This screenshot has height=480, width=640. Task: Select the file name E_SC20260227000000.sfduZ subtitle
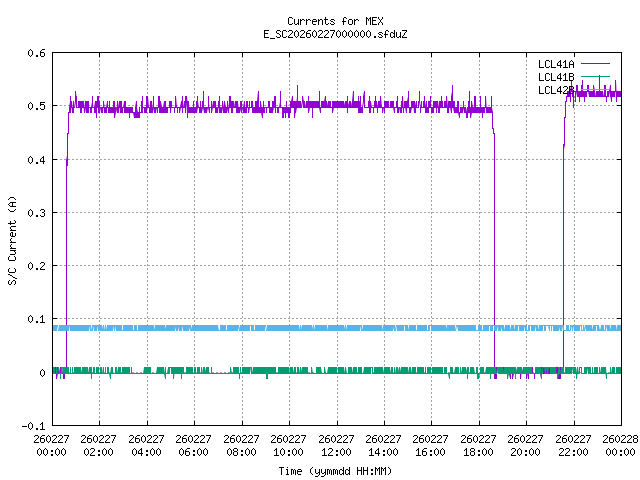click(x=335, y=34)
